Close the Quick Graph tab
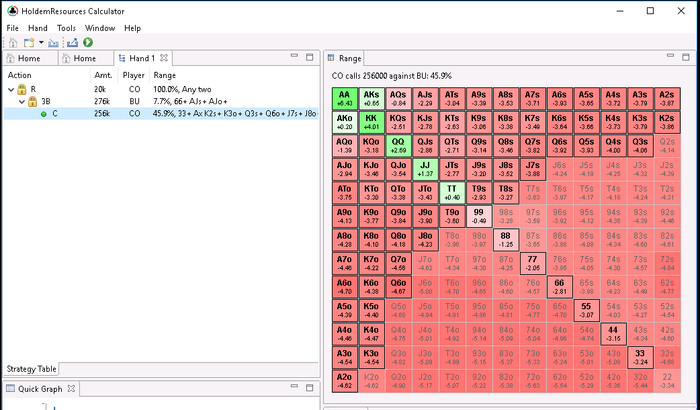This screenshot has height=410, width=700. click(71, 389)
